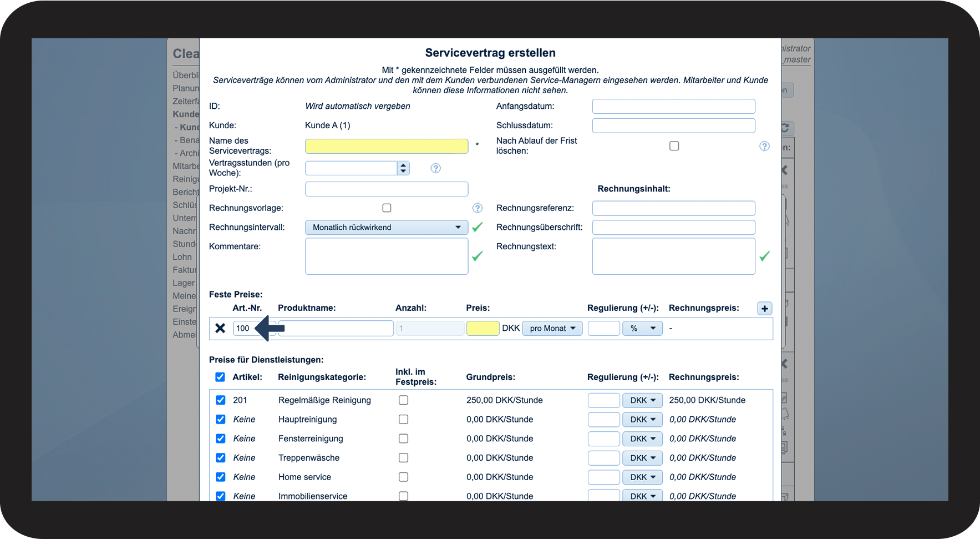Click the help icon next to Vertragsstunden
980x539 pixels.
(436, 168)
